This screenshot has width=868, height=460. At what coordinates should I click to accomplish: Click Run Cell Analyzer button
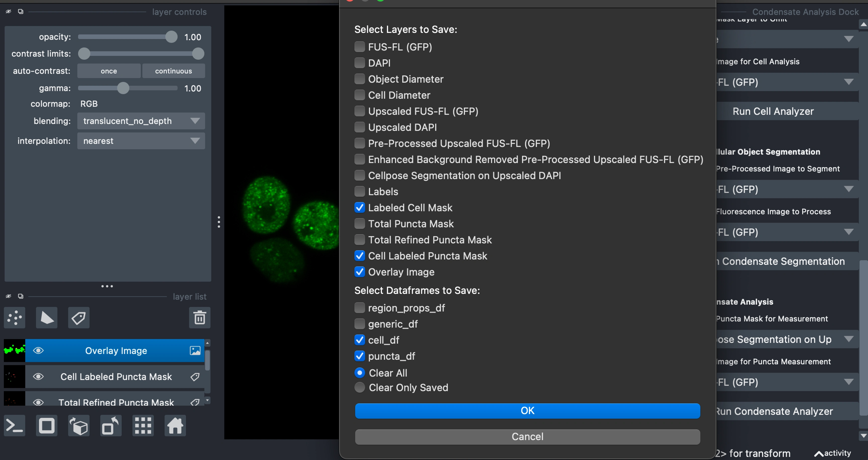pos(773,111)
